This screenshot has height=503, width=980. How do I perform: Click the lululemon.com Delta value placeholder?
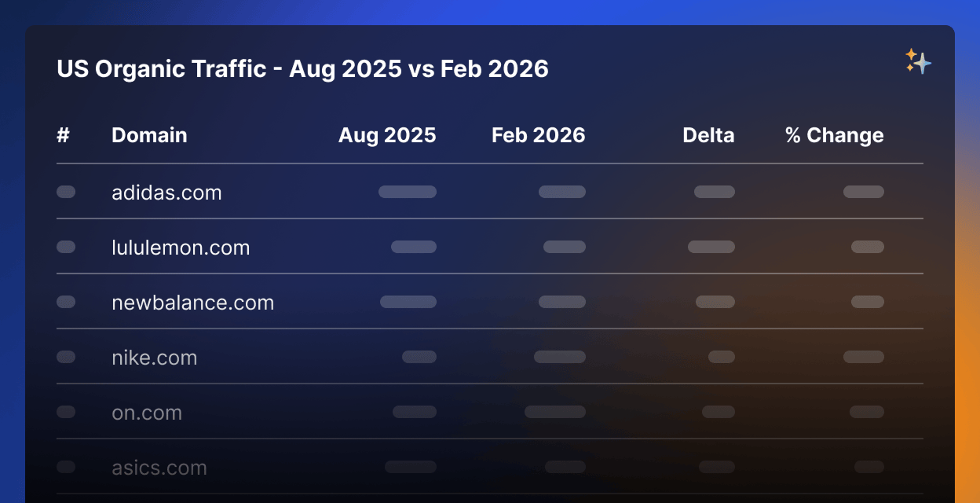click(711, 247)
